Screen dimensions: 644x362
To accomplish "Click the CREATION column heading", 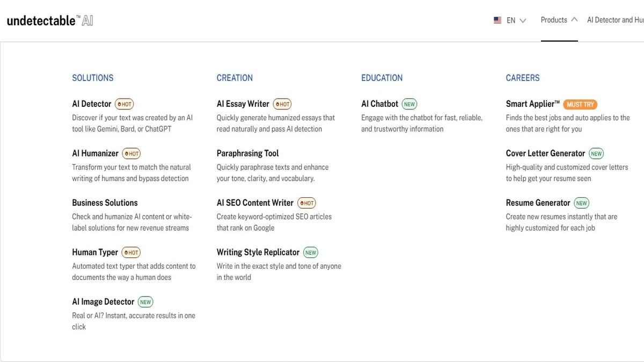I will pos(235,78).
